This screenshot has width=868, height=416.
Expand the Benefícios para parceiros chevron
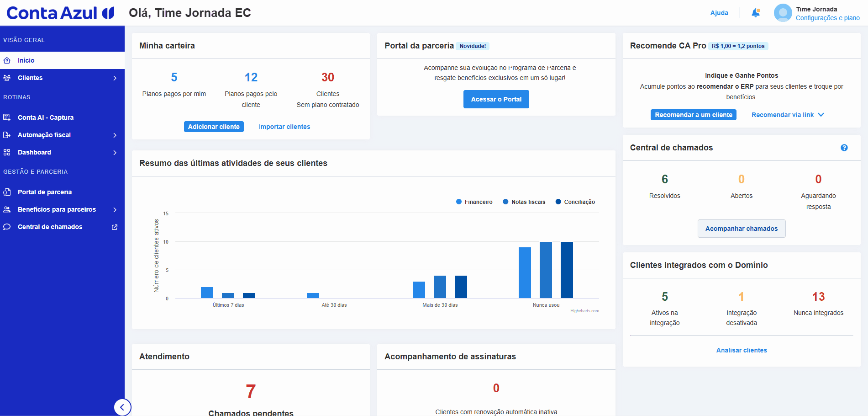[115, 210]
